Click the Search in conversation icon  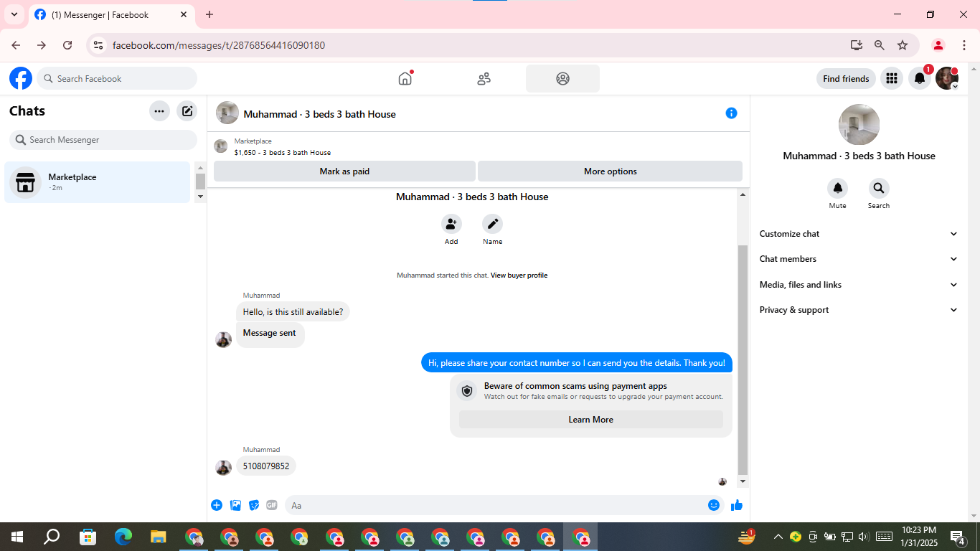coord(879,189)
